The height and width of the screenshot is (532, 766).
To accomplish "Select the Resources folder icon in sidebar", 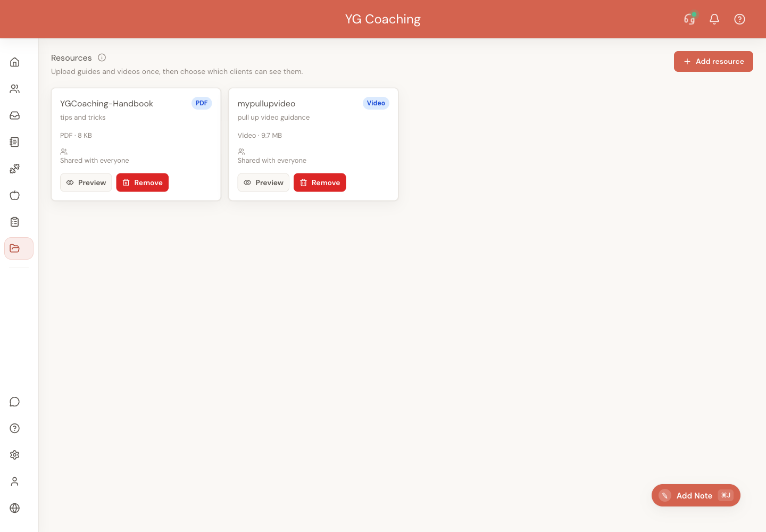I will tap(19, 248).
